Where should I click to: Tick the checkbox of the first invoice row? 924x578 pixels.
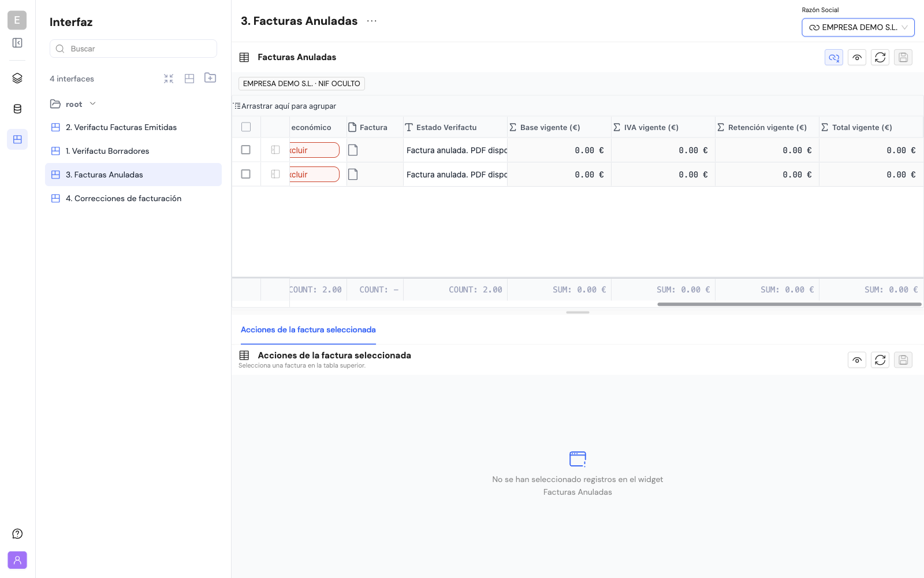[x=246, y=150]
